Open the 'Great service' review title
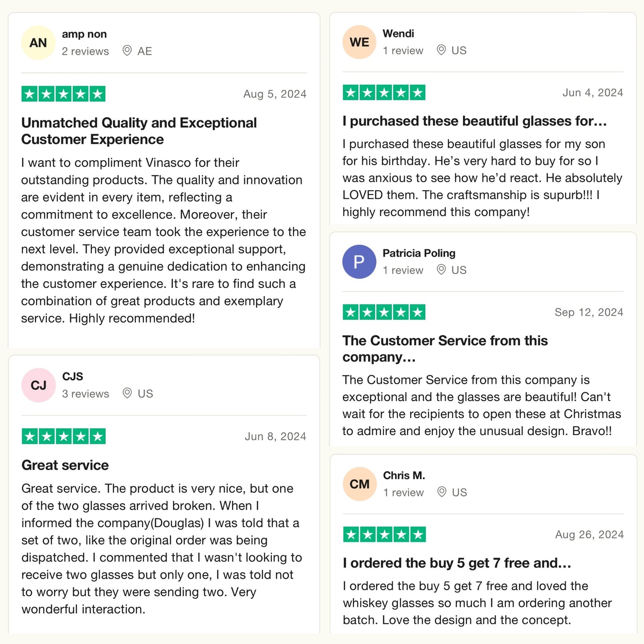The height and width of the screenshot is (644, 644). (x=65, y=465)
